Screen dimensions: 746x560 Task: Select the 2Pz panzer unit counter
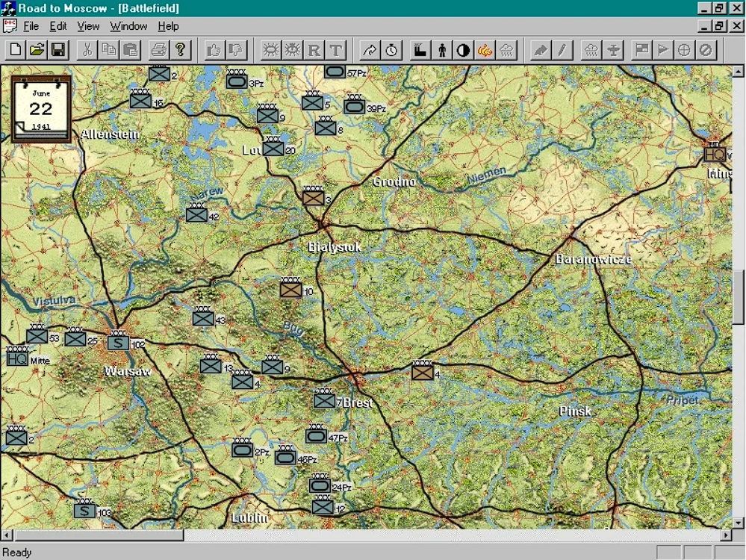tap(242, 448)
